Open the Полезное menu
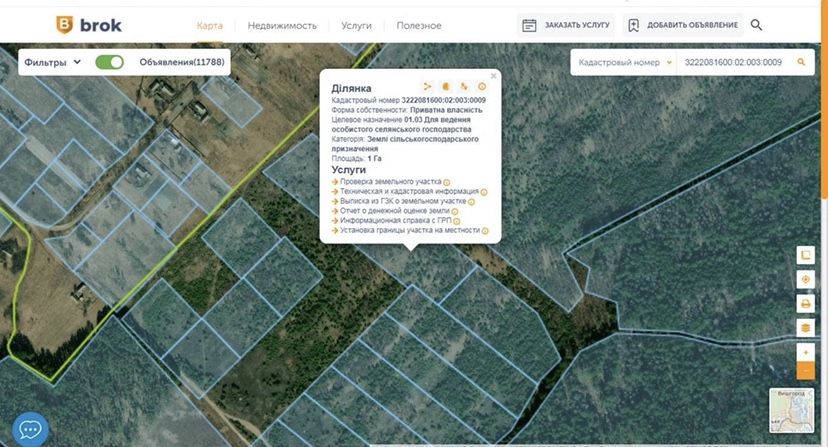Screen dimensions: 828x447 (x=419, y=25)
